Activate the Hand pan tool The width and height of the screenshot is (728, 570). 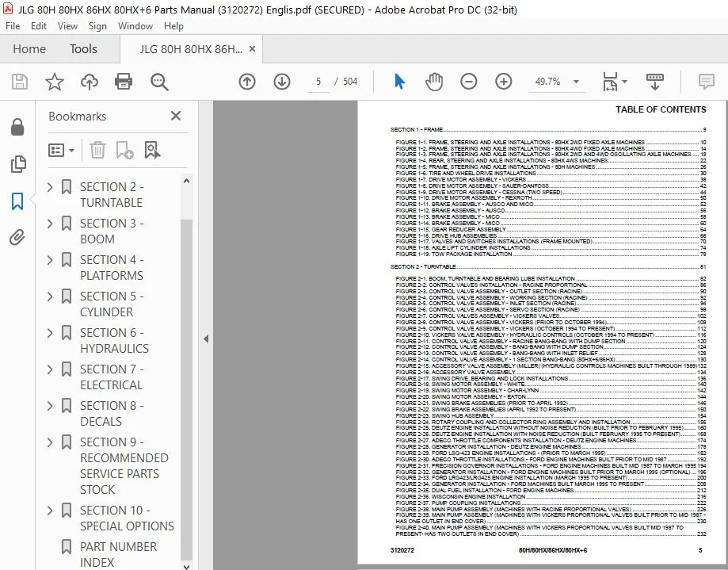pyautogui.click(x=434, y=82)
